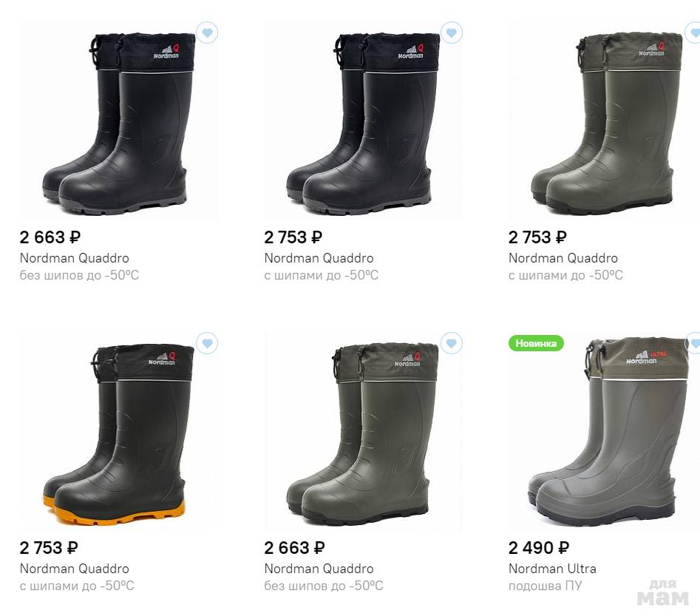
Task: Add Nordman Ultra boots to favorites
Action: [694, 344]
